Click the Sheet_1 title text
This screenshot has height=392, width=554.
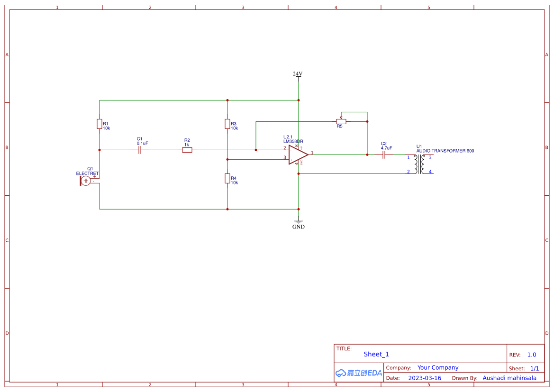tap(376, 354)
